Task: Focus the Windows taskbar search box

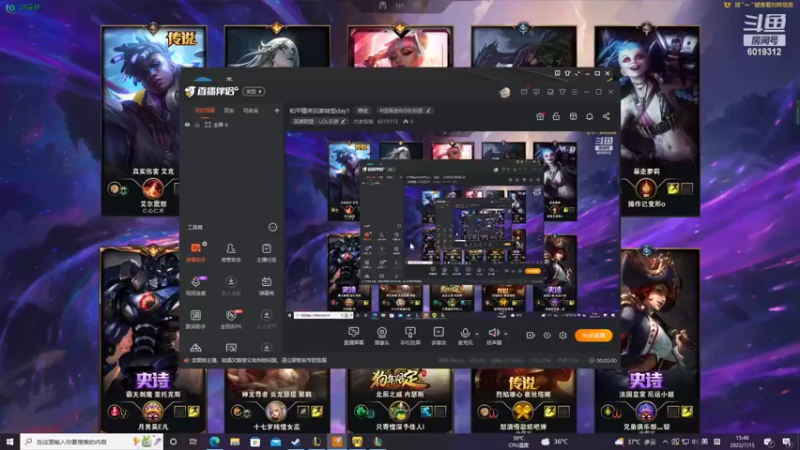Action: tap(92, 442)
